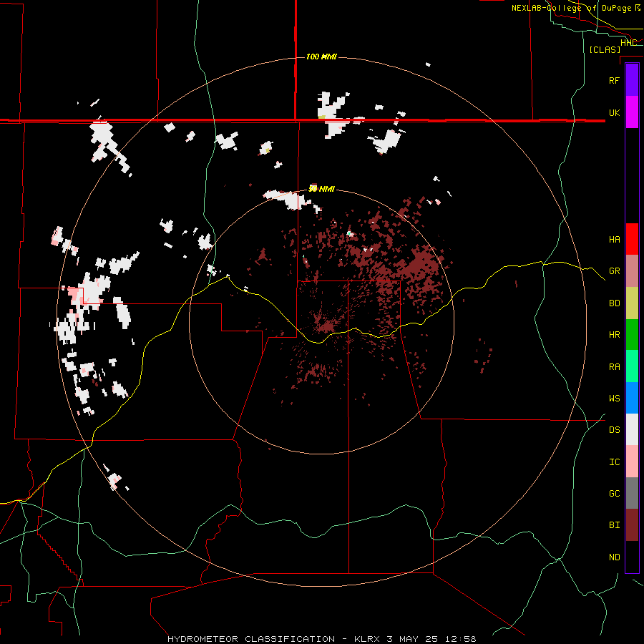
Task: Click the BI dark-red legend color block
Action: (x=632, y=525)
